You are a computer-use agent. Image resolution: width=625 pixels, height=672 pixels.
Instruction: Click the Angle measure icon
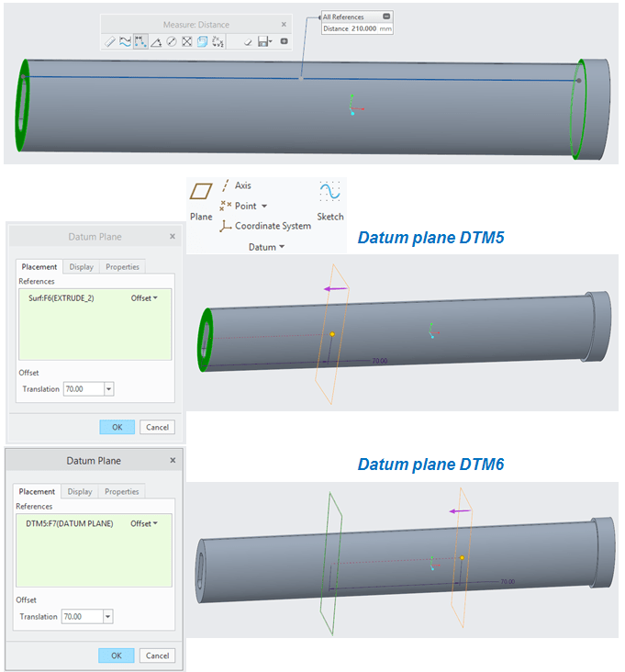pyautogui.click(x=156, y=41)
